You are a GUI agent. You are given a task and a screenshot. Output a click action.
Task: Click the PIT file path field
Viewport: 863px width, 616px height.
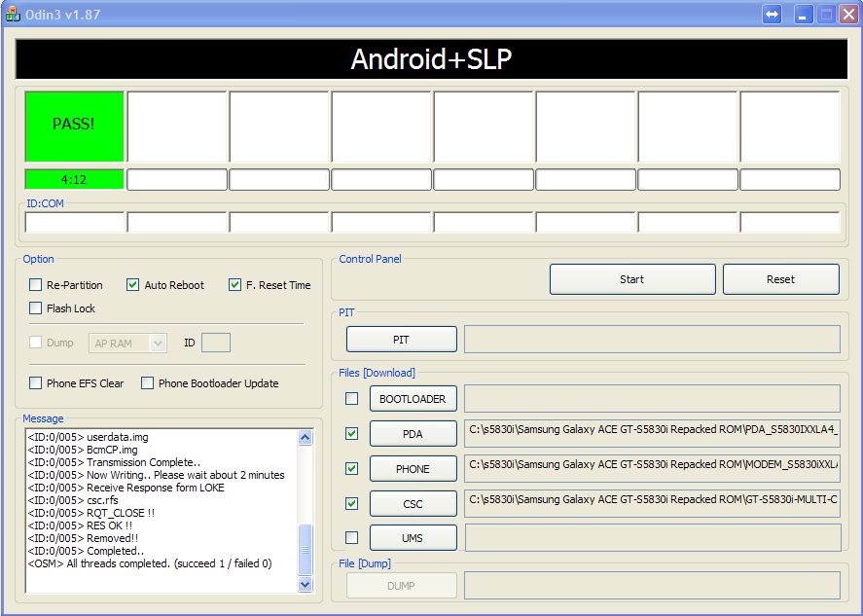(652, 339)
